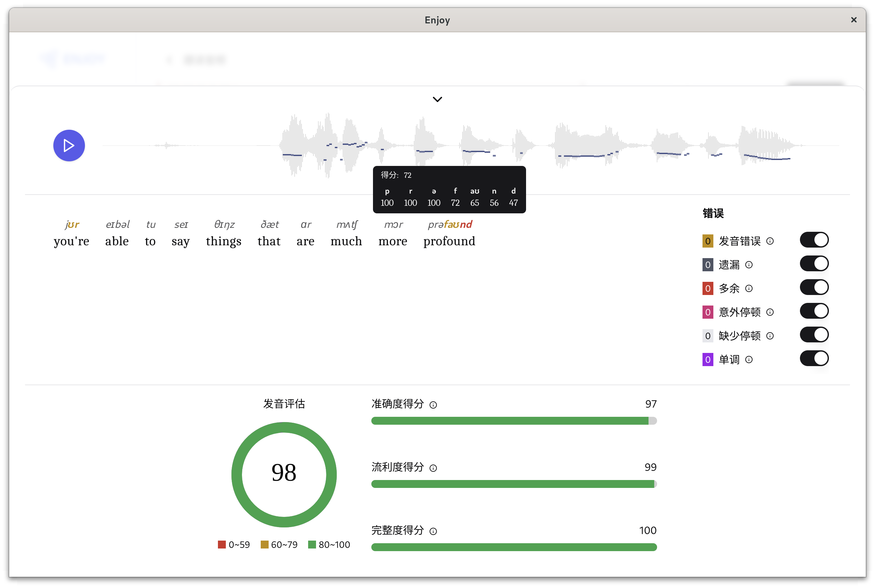This screenshot has height=588, width=875.
Task: Click the info icon beside 多余
Action: (749, 288)
